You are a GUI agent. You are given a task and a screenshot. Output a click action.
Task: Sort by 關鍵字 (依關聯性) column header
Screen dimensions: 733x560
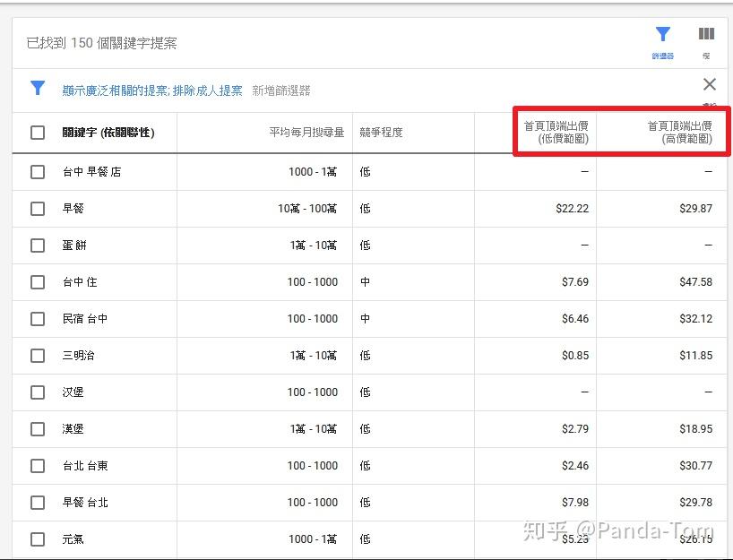tap(108, 133)
